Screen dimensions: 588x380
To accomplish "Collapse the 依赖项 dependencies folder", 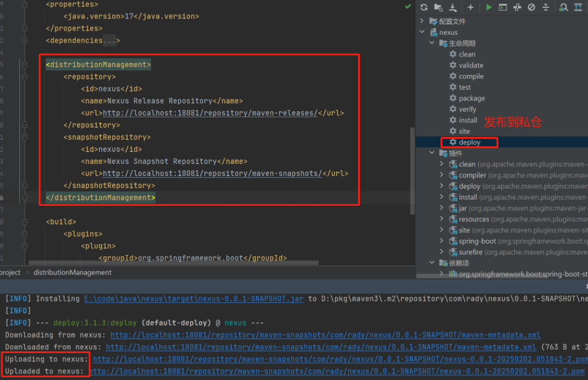I will point(432,262).
